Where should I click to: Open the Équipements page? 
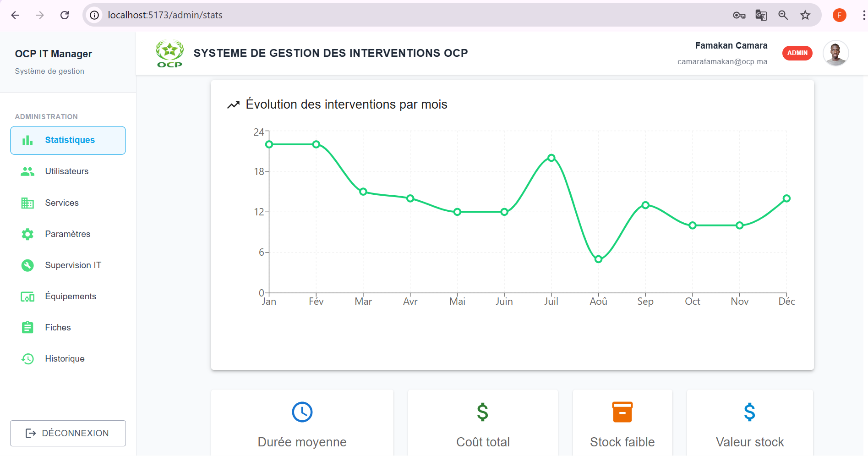click(x=70, y=297)
